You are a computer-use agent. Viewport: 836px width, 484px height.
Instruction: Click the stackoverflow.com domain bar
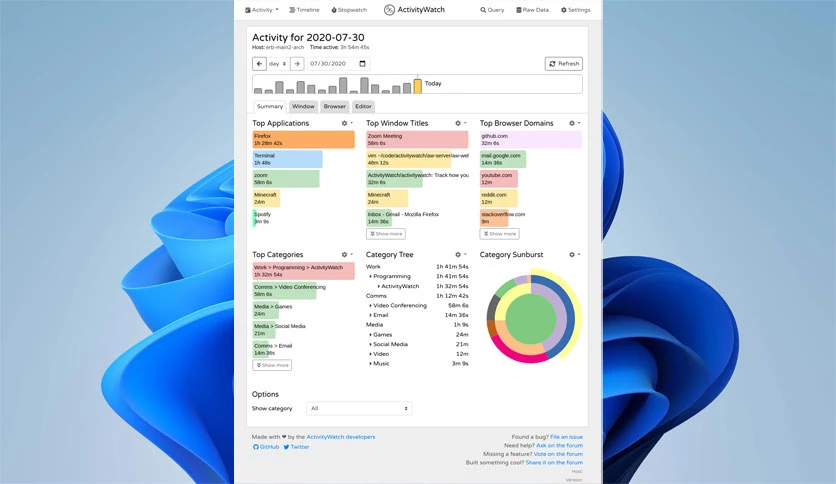point(502,217)
